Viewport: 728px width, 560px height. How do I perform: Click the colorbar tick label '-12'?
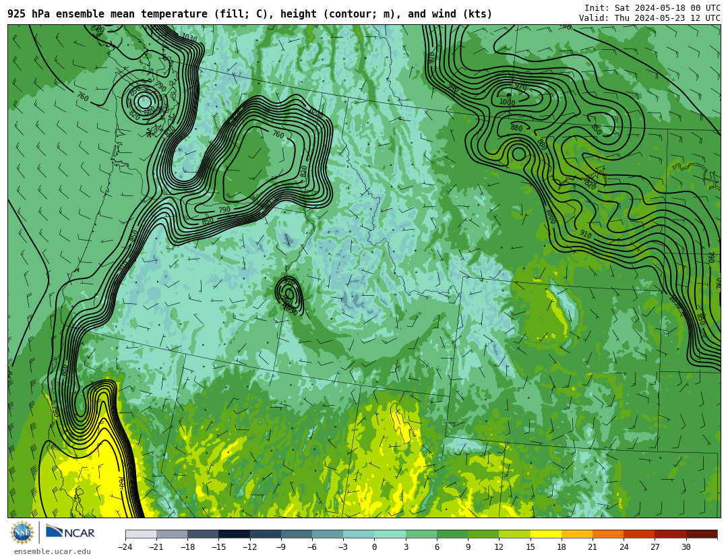pos(250,547)
